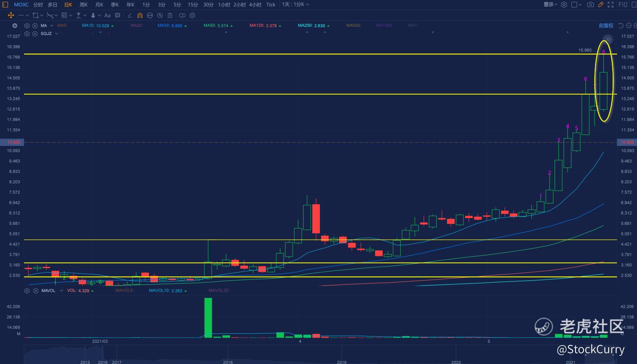Select the text Aa annotation tool
Viewport: 637px width, 364px height.
(107, 15)
